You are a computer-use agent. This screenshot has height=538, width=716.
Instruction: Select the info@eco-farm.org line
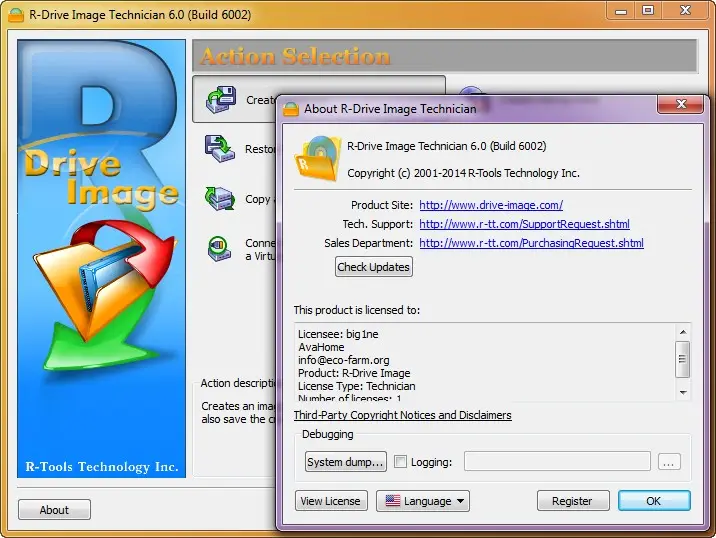tap(343, 360)
